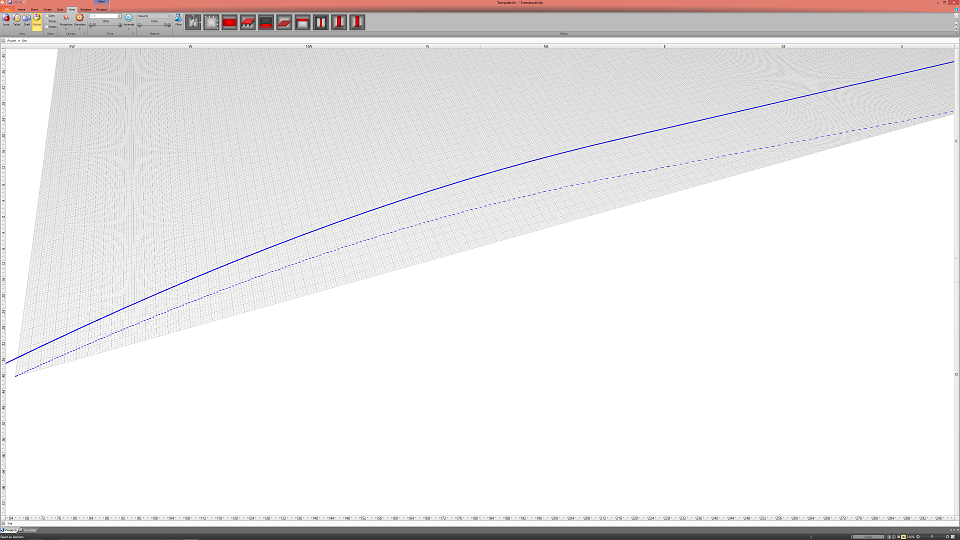Click the Undo icon in the quick access toolbar
The image size is (960, 540).
pyautogui.click(x=16, y=2)
